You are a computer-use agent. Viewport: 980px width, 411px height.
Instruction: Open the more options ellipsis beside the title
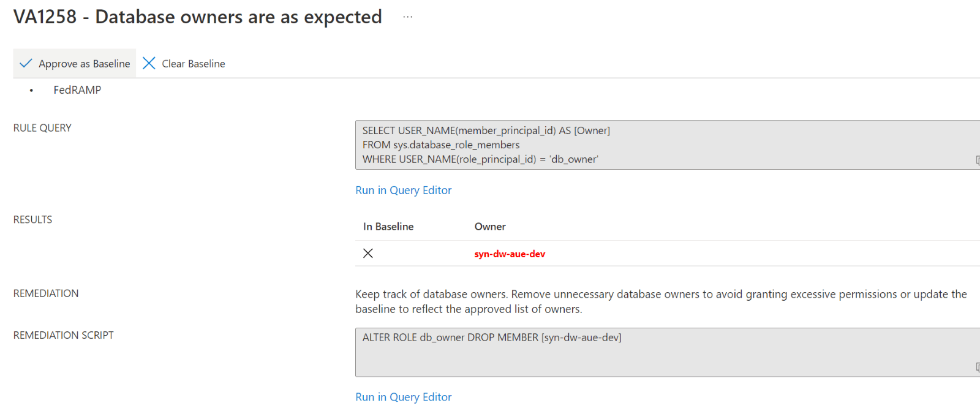coord(407,17)
